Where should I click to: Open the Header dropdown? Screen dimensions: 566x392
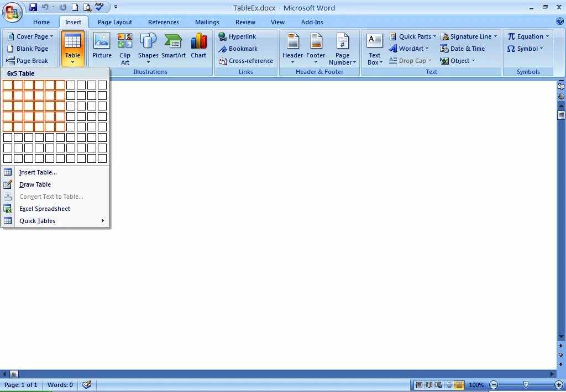[293, 49]
